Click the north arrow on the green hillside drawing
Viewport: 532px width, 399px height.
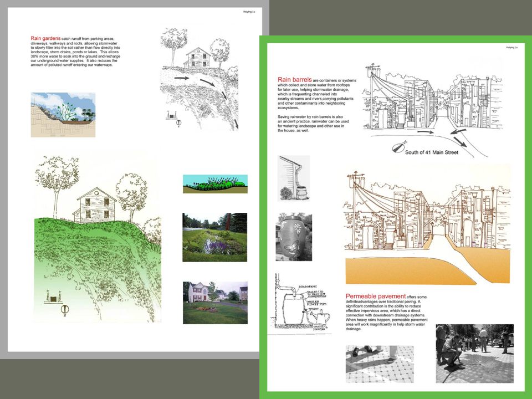pos(65,310)
